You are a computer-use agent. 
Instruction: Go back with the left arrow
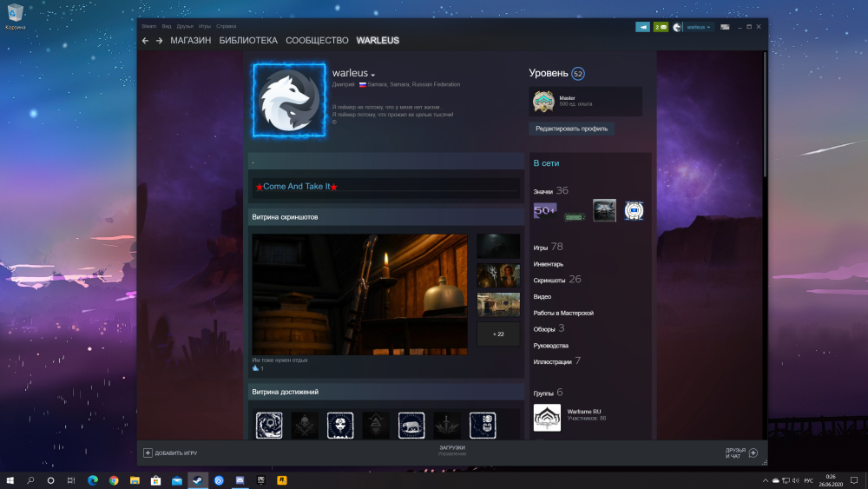point(145,41)
